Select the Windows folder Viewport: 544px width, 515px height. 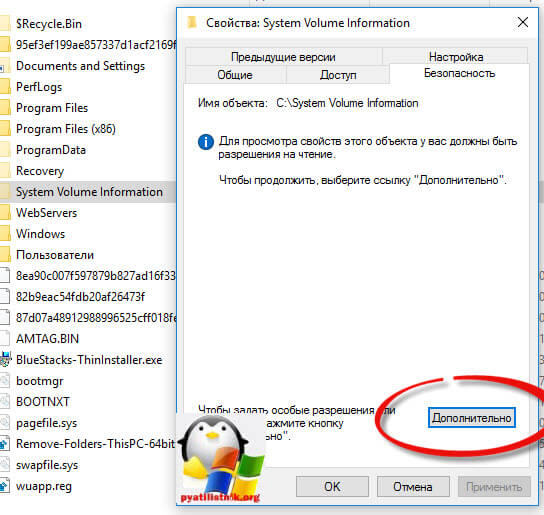tap(41, 234)
